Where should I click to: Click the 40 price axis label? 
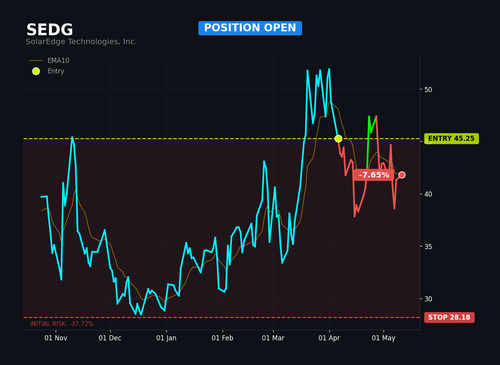coord(428,194)
